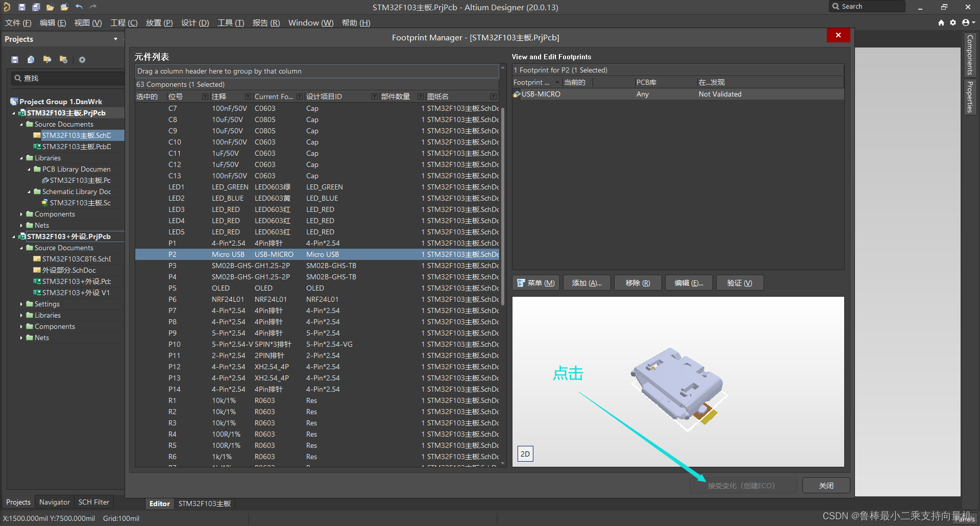Expand the Components folder under STM32F103主板

(x=21, y=214)
